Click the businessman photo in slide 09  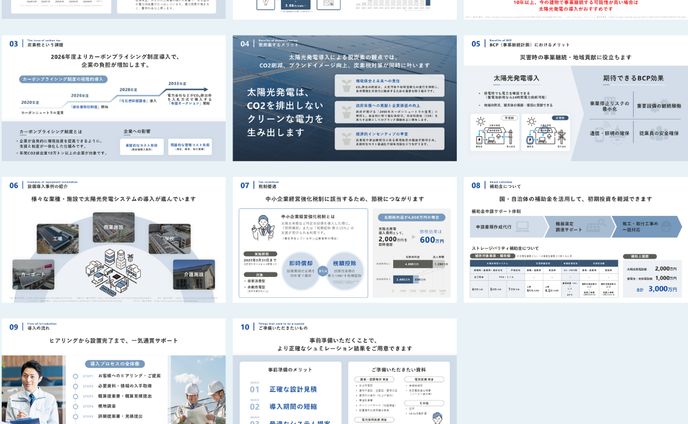click(33, 390)
